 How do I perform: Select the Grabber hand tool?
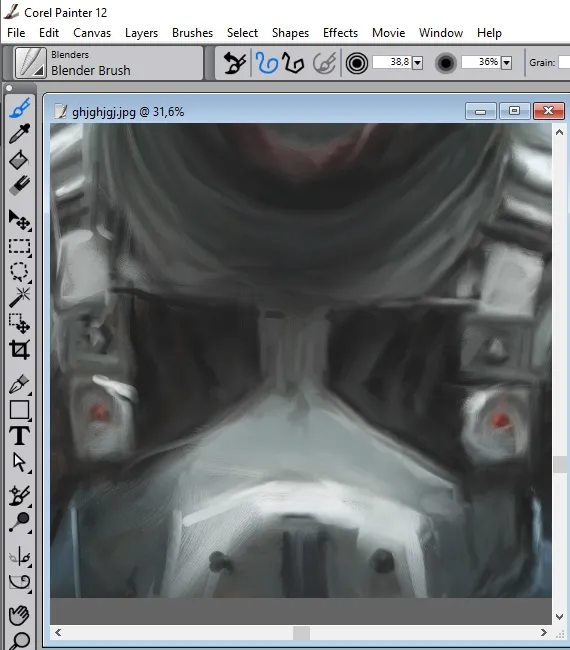19,616
